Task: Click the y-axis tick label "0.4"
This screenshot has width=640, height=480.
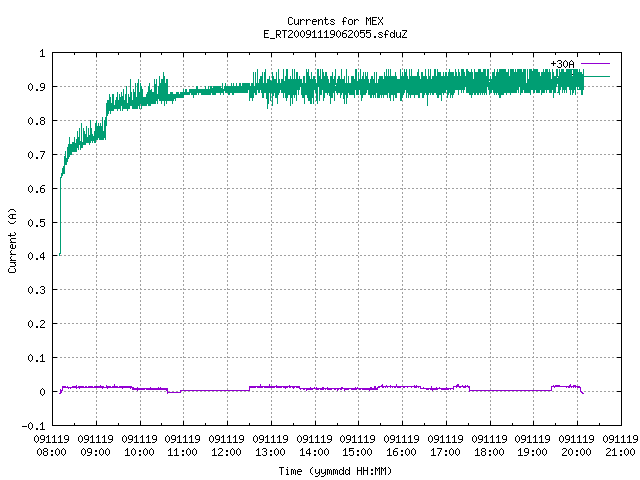Action: pyautogui.click(x=36, y=256)
